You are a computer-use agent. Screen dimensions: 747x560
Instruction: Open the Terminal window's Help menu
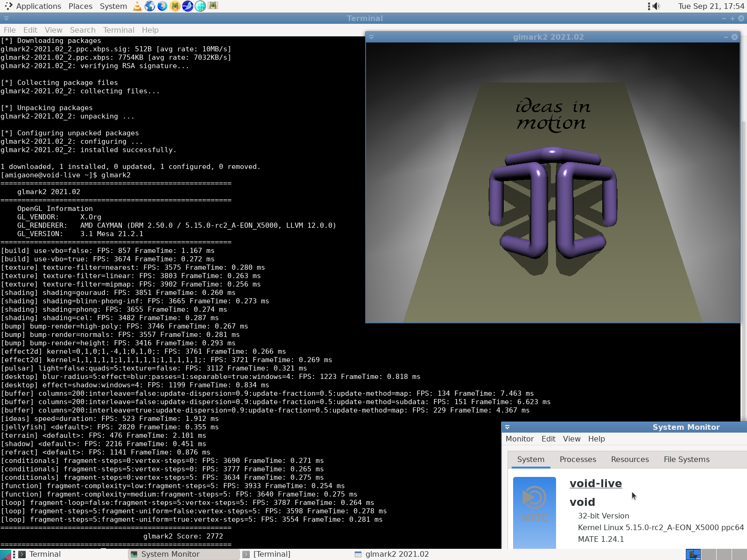point(150,30)
